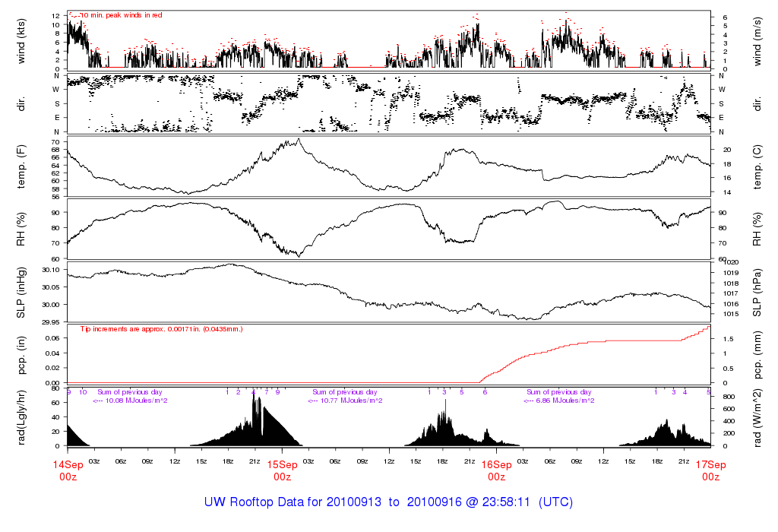Click the 'temp. (F)' axis label

pyautogui.click(x=21, y=167)
